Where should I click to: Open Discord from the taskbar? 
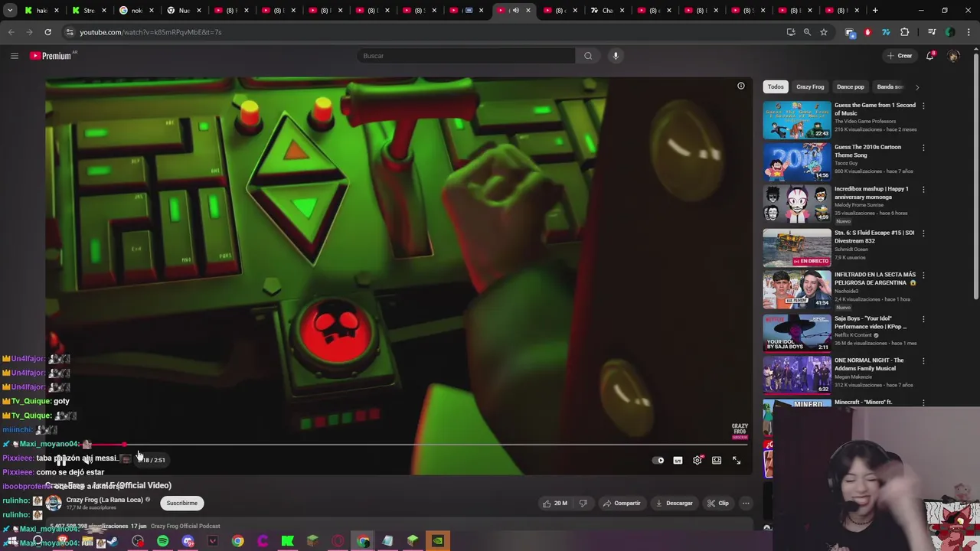pyautogui.click(x=188, y=541)
